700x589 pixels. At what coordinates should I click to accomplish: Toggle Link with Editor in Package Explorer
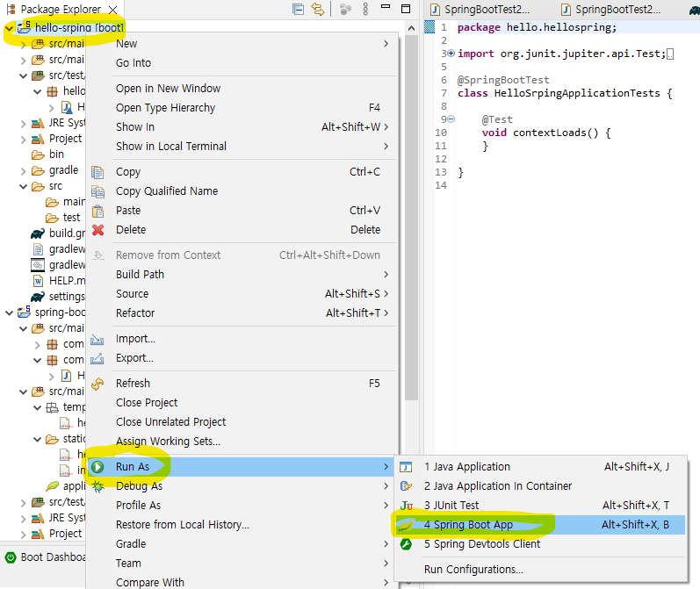click(x=318, y=9)
